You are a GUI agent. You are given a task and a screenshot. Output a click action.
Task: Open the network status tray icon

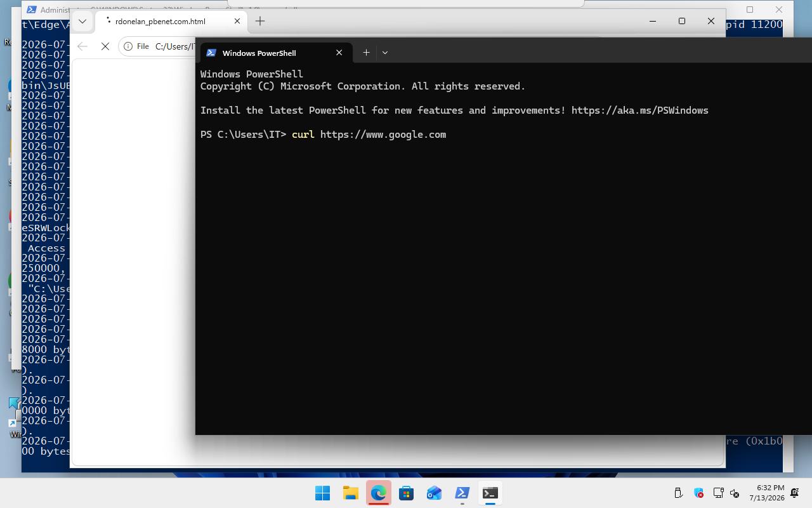tap(719, 493)
